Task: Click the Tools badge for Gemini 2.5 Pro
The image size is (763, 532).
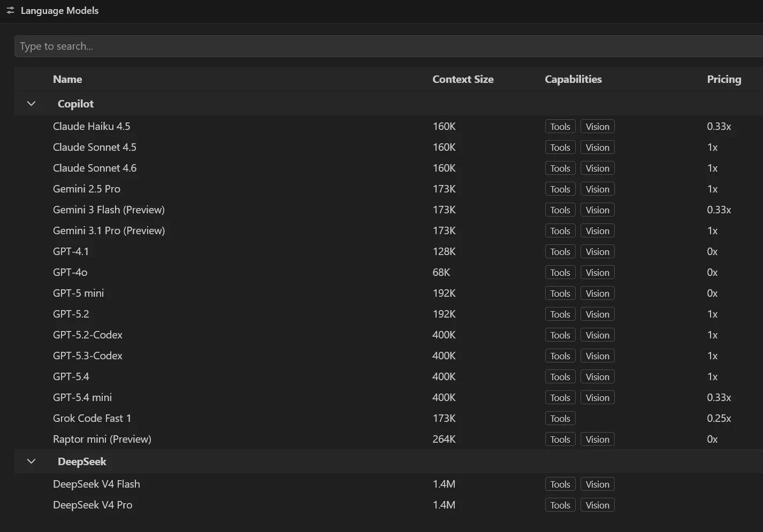Action: [x=560, y=189]
